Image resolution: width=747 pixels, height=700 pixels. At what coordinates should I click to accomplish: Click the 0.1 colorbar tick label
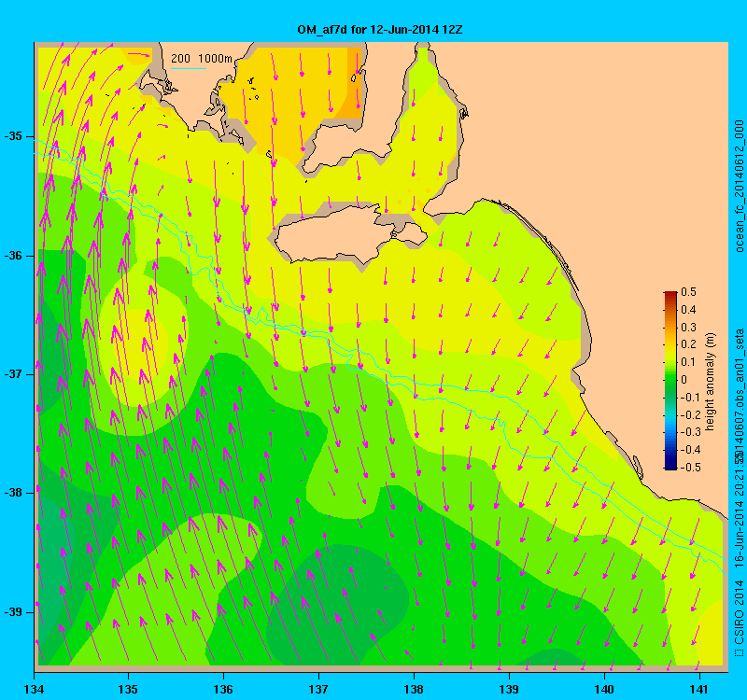(688, 362)
